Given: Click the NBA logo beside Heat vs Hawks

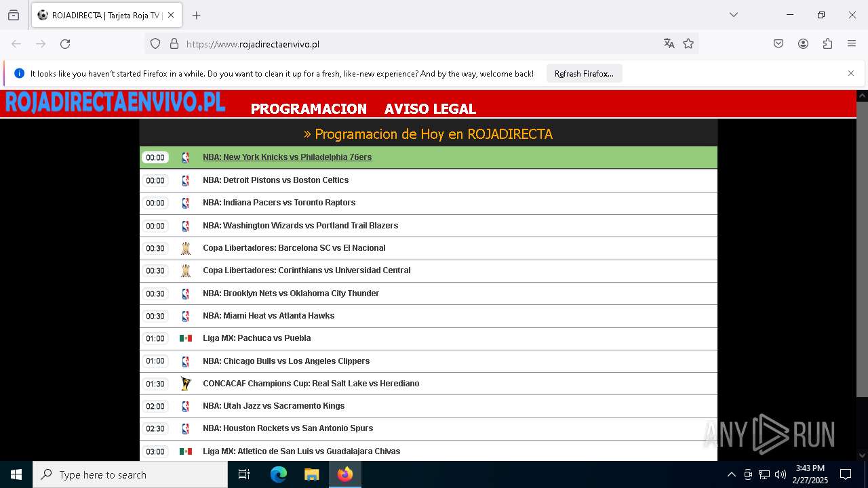Looking at the screenshot, I should click(185, 316).
